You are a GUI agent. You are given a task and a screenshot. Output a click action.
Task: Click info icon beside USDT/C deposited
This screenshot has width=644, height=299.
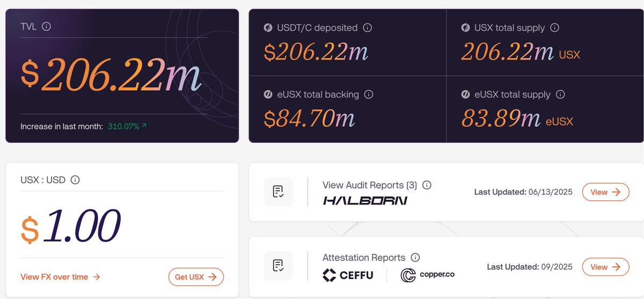pos(368,28)
